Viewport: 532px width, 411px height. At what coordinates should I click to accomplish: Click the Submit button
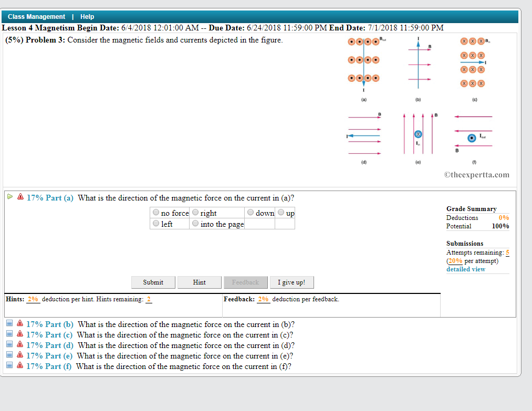[153, 282]
